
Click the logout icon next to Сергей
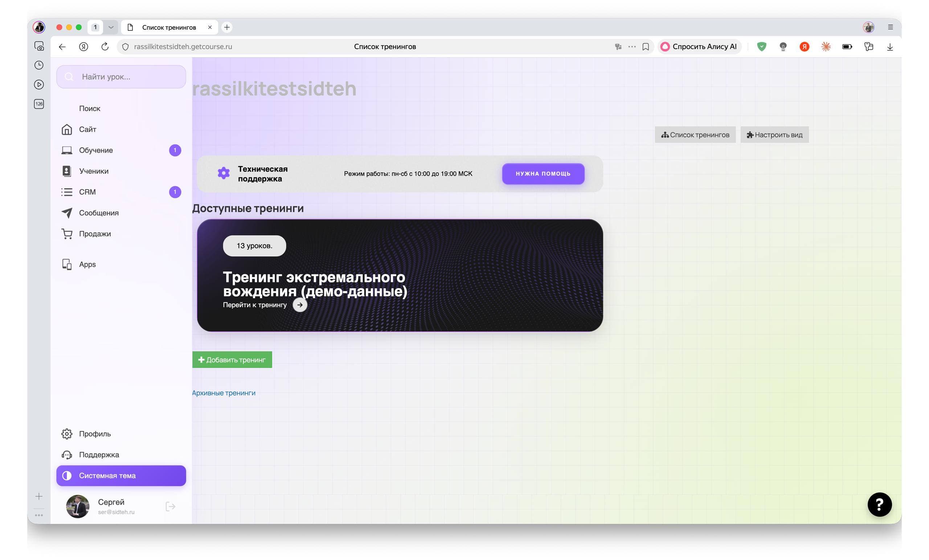(171, 506)
